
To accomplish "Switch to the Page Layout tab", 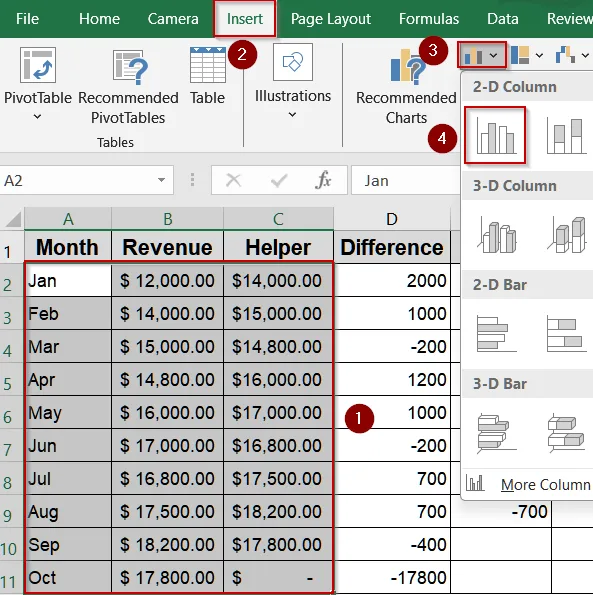I will coord(331,19).
